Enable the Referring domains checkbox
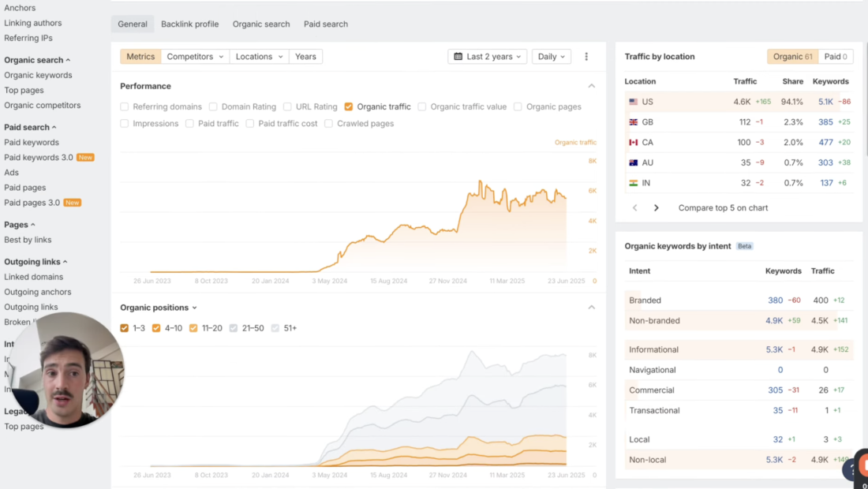This screenshot has height=489, width=868. pos(124,106)
